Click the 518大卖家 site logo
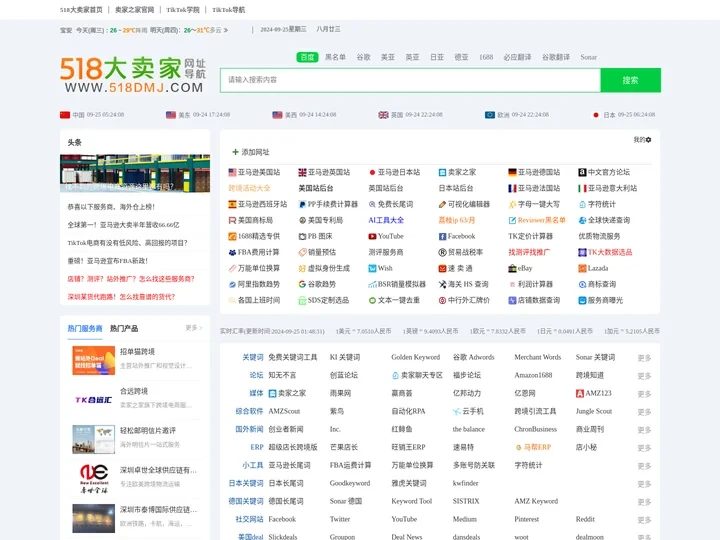This screenshot has height=540, width=720. tap(133, 74)
